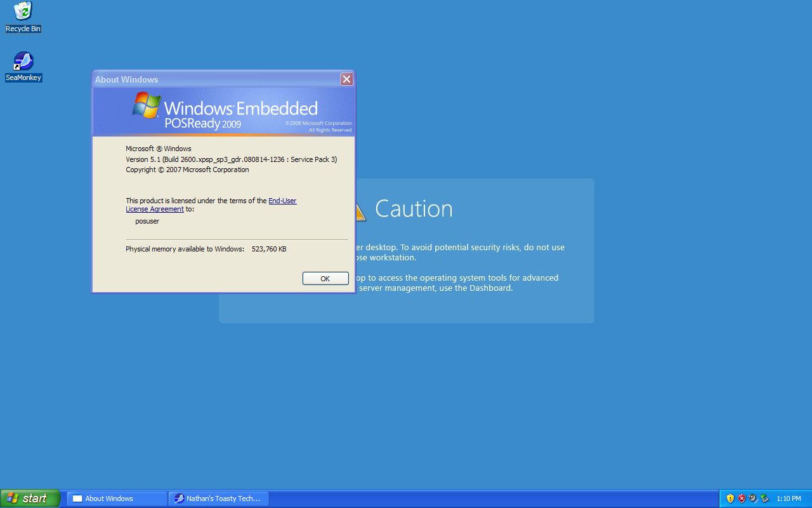812x508 pixels.
Task: Click the taskbar clock showing 1:10 PM
Action: [789, 498]
